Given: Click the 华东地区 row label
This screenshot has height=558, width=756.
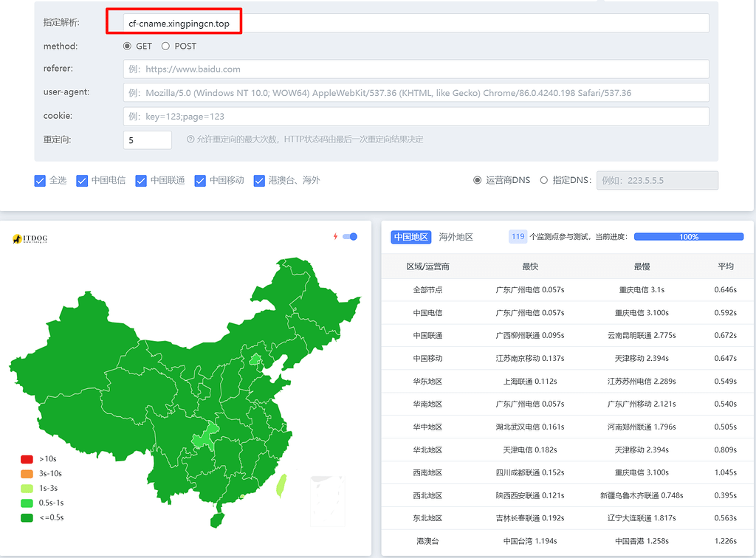Looking at the screenshot, I should click(x=427, y=381).
